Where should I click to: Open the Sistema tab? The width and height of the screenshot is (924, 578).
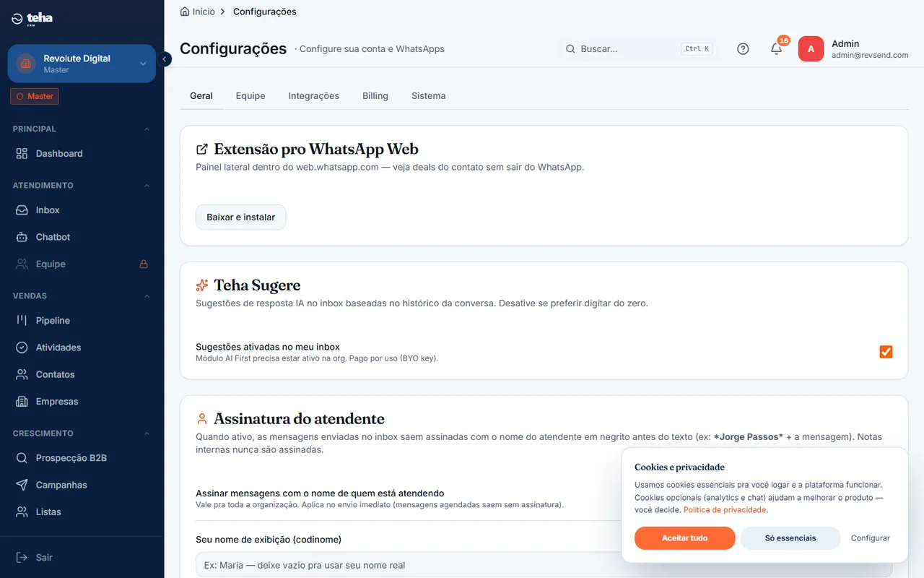[x=429, y=95]
